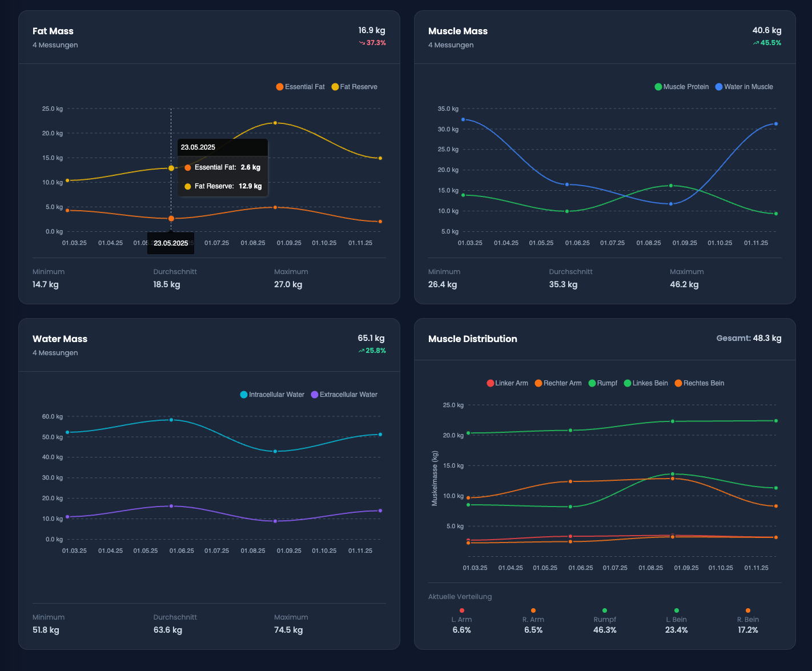Click the orange R. Bein distribution dot

[748, 609]
